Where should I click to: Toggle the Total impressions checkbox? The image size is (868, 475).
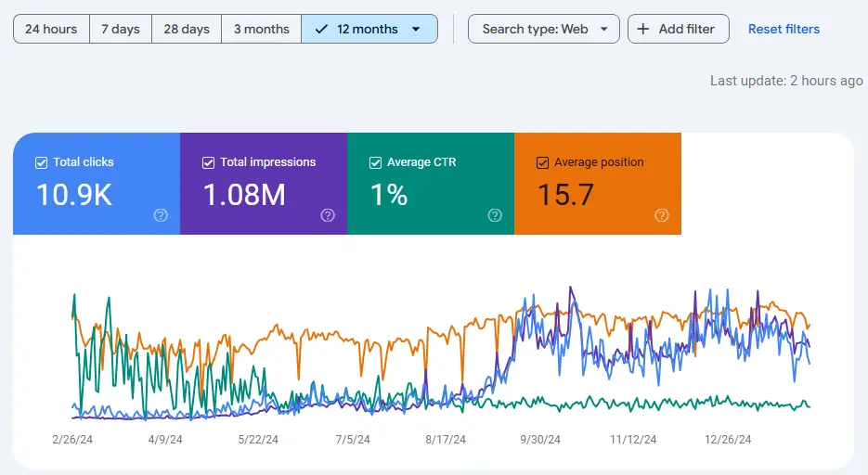click(x=208, y=162)
